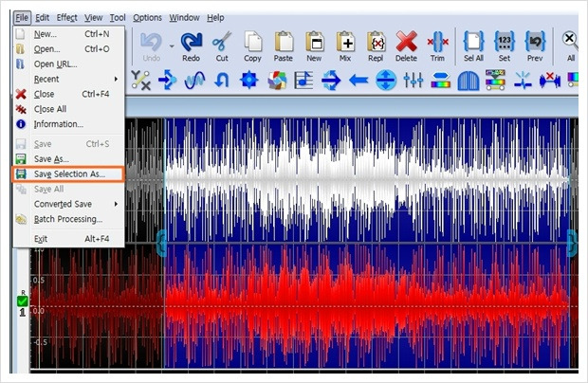Screen dimensions: 588x383
Task: Click the blue sine wave effect icon
Action: point(194,81)
